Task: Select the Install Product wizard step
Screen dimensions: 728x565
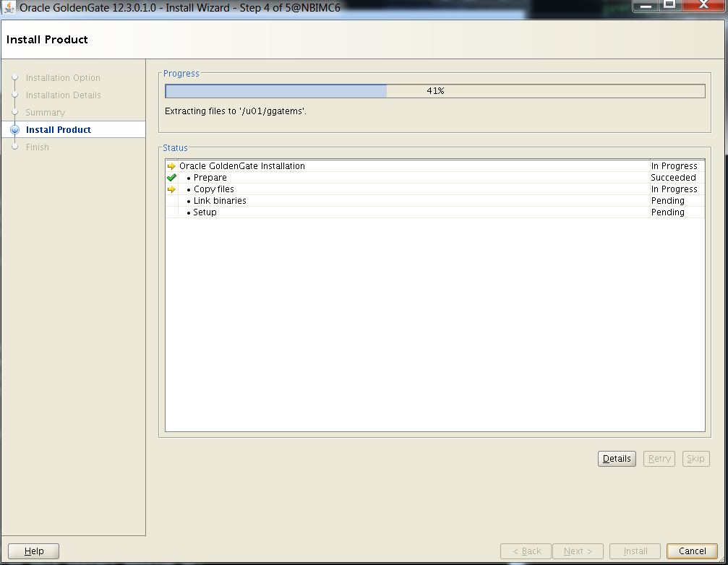Action: click(59, 130)
